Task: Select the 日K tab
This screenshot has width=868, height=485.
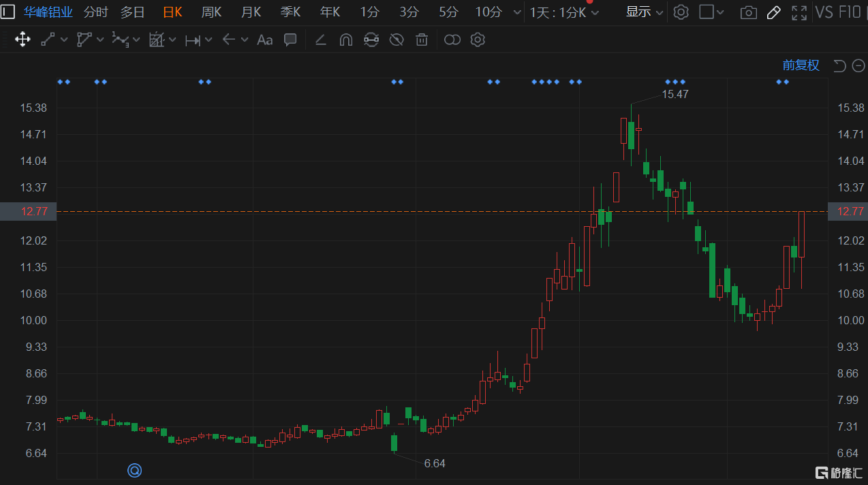Action: tap(172, 12)
